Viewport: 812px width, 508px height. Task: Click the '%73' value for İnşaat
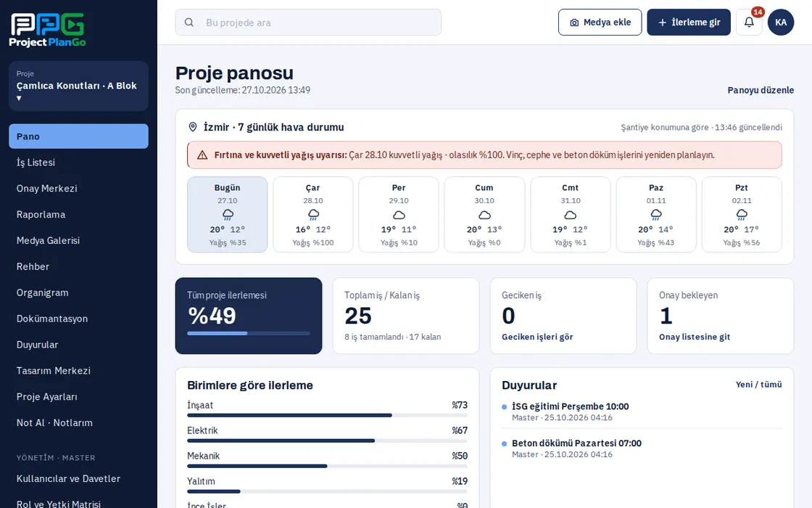[x=460, y=405]
